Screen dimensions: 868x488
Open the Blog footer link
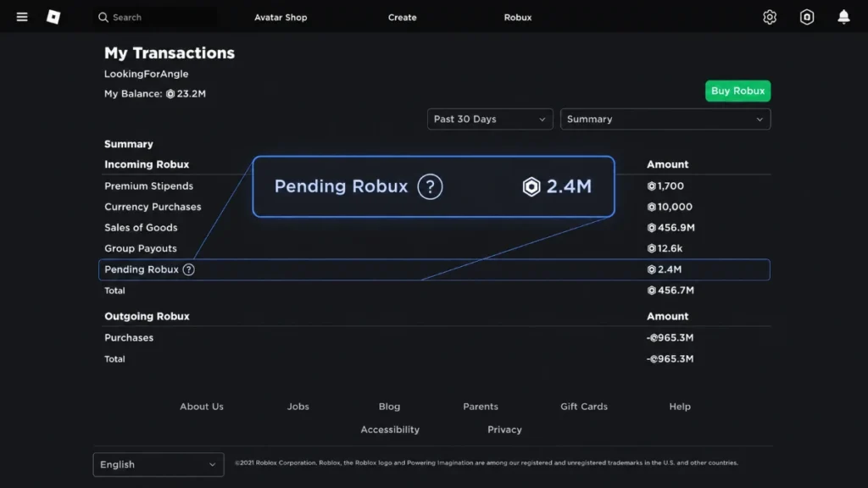(389, 406)
